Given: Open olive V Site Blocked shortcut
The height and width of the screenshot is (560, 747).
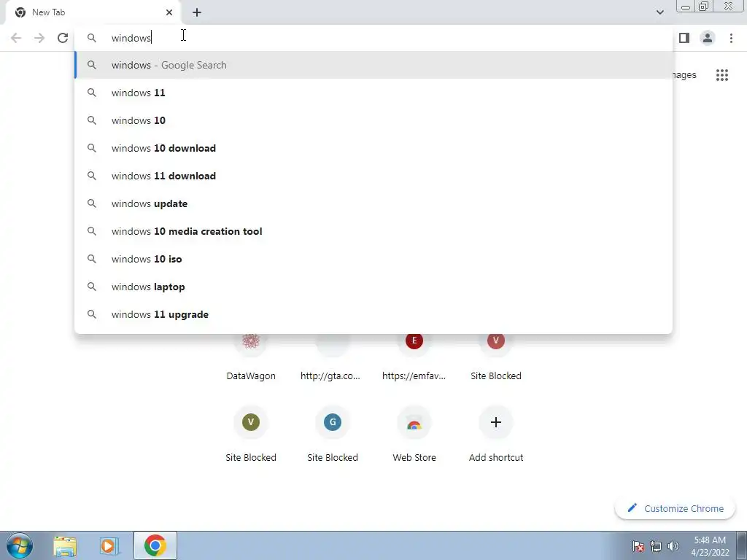Looking at the screenshot, I should coord(251,435).
